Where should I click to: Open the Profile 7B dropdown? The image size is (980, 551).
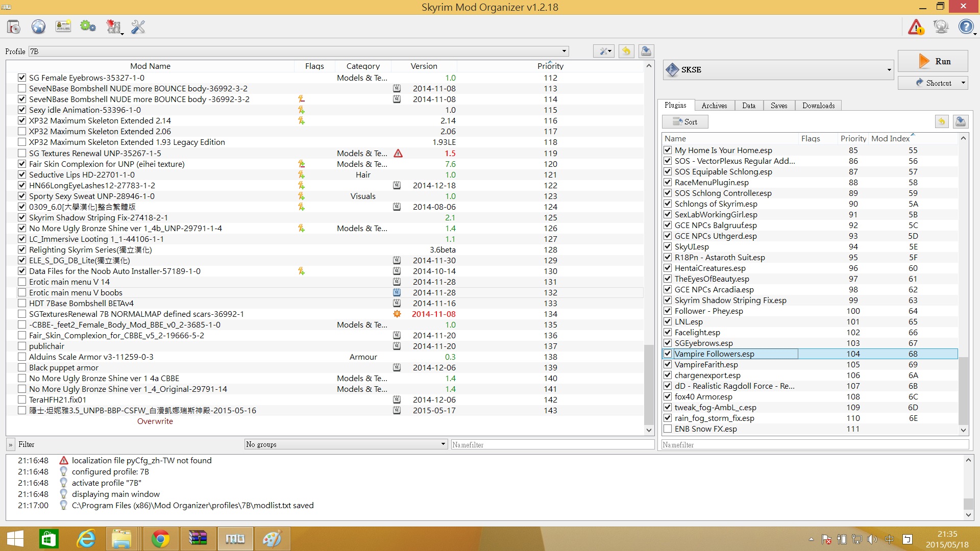[x=299, y=51]
